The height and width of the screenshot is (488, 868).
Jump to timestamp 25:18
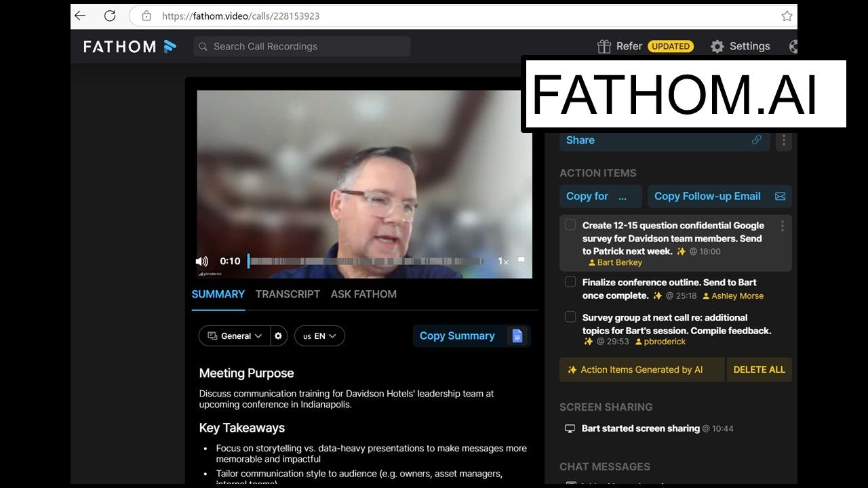pos(682,296)
